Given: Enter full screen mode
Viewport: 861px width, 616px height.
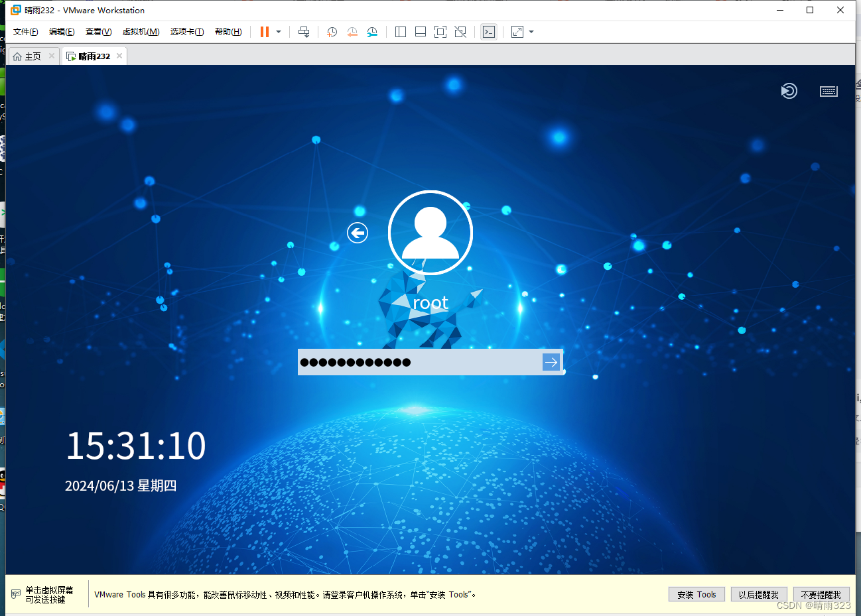Looking at the screenshot, I should 440,32.
